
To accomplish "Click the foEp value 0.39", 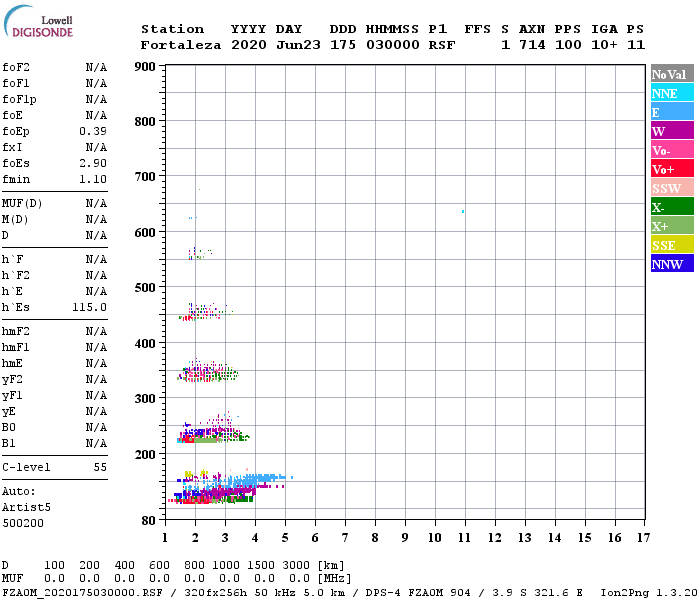I will [x=93, y=131].
